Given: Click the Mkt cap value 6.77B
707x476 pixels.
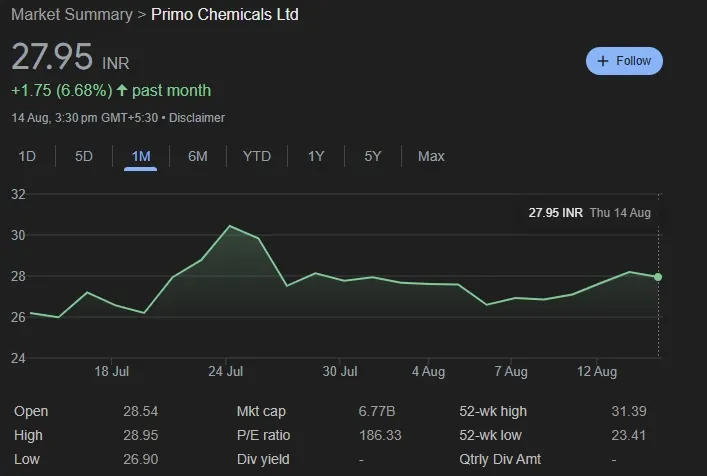Looking at the screenshot, I should [376, 411].
